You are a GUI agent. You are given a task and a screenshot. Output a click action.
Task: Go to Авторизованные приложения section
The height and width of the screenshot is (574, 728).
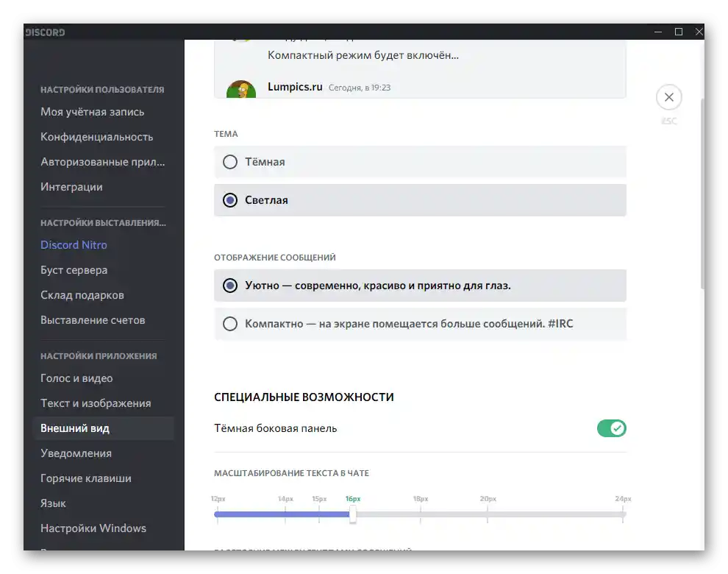tap(103, 162)
